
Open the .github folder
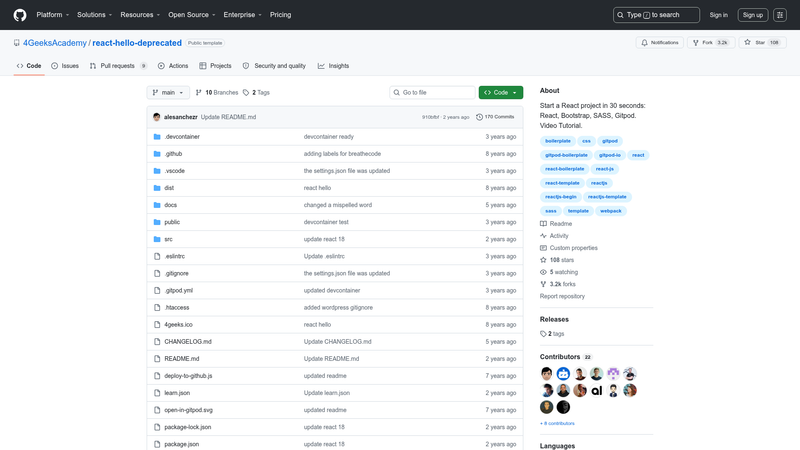pos(173,154)
